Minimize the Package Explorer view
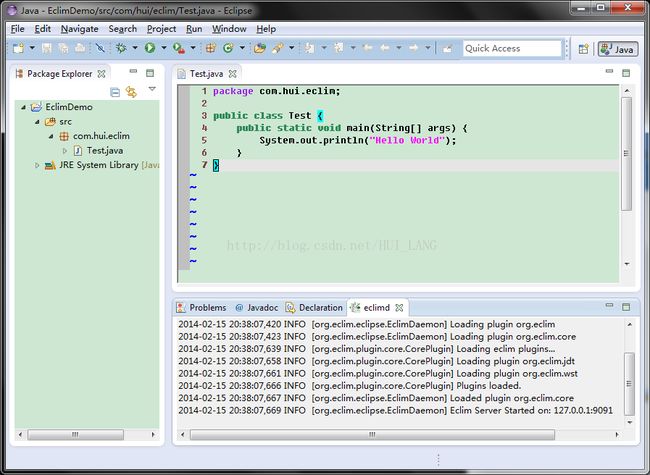 133,71
